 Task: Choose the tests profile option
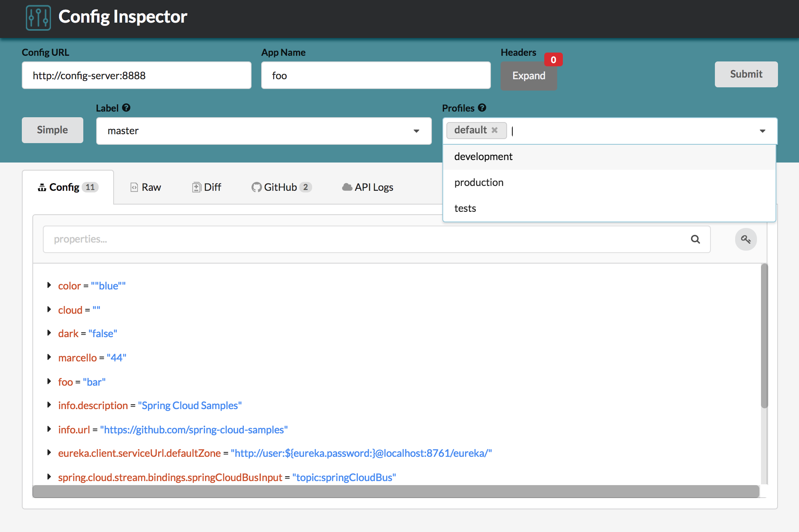click(x=465, y=209)
